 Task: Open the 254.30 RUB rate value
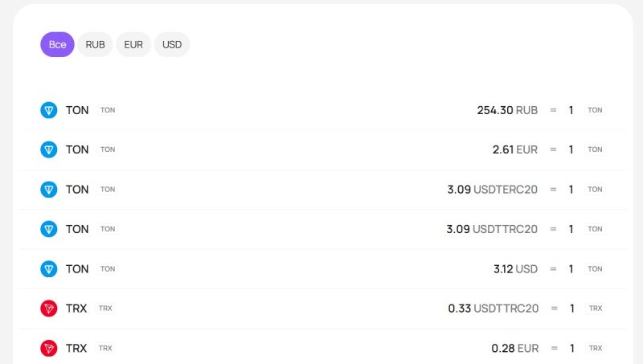point(507,110)
